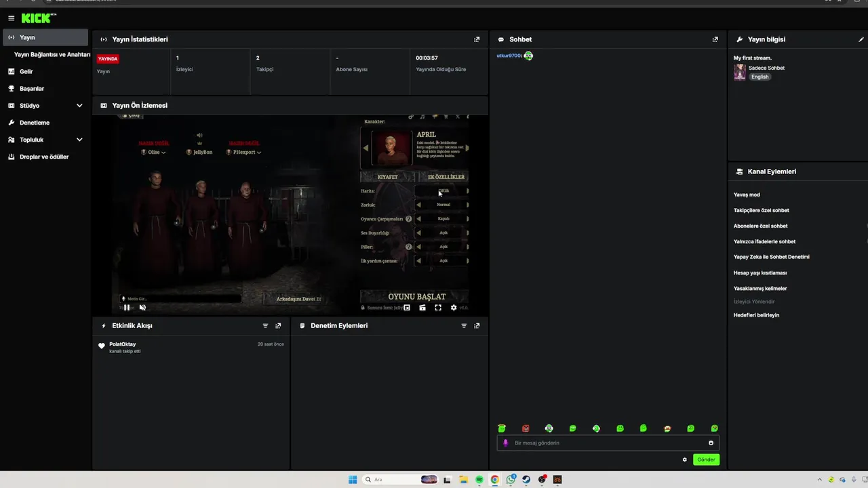868x488 pixels.
Task: Click utkur9700's chat emote
Action: (x=528, y=56)
